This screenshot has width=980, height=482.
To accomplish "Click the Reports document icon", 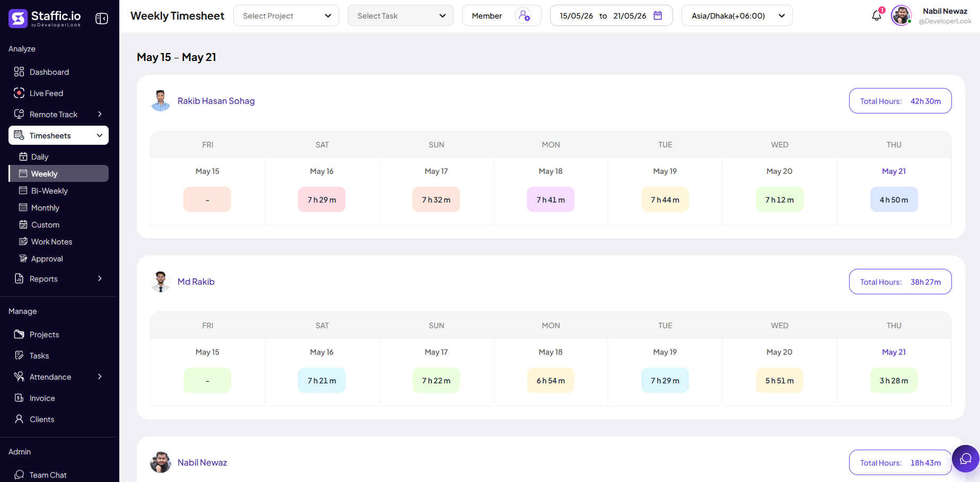I will [19, 278].
